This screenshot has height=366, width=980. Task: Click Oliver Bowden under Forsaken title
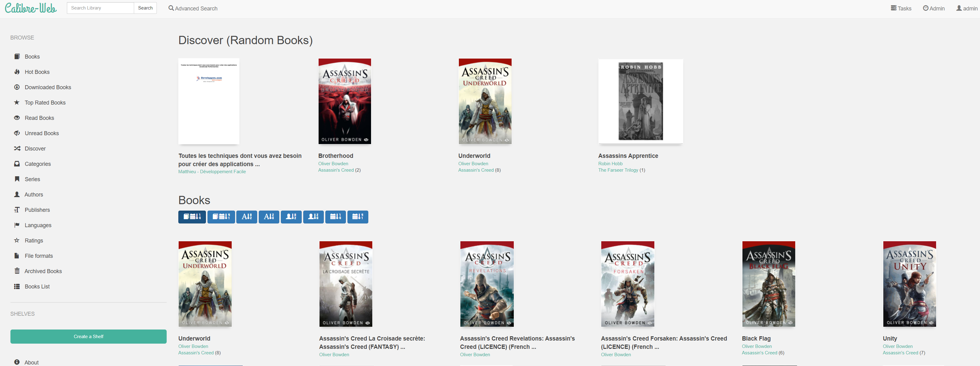coord(616,355)
